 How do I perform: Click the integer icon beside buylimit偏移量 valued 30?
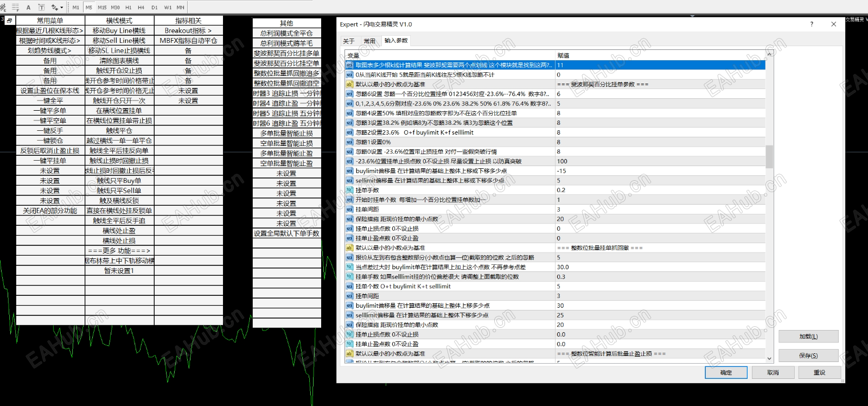coord(350,306)
